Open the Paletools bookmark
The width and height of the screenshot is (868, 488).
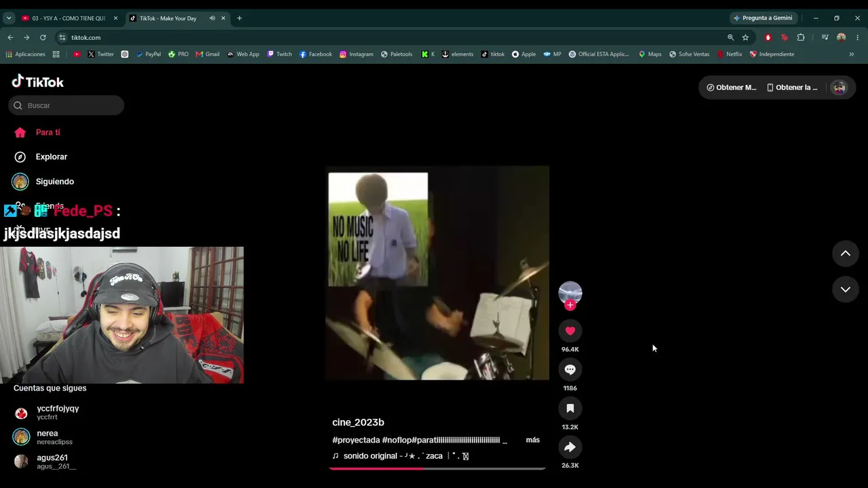click(x=396, y=54)
